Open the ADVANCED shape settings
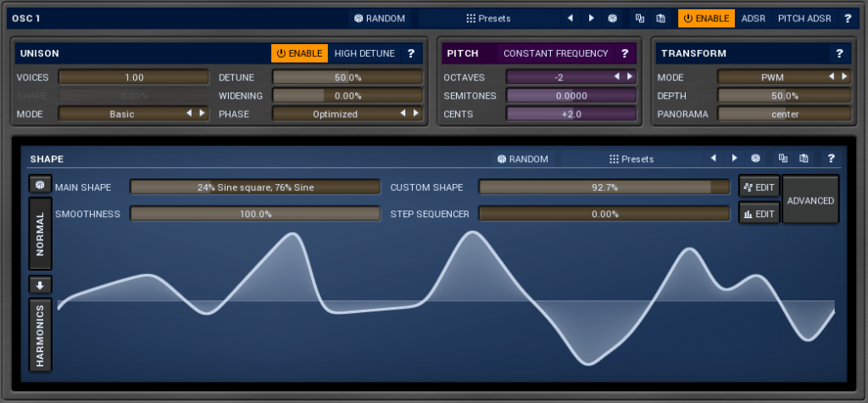This screenshot has height=403, width=868. [x=810, y=200]
